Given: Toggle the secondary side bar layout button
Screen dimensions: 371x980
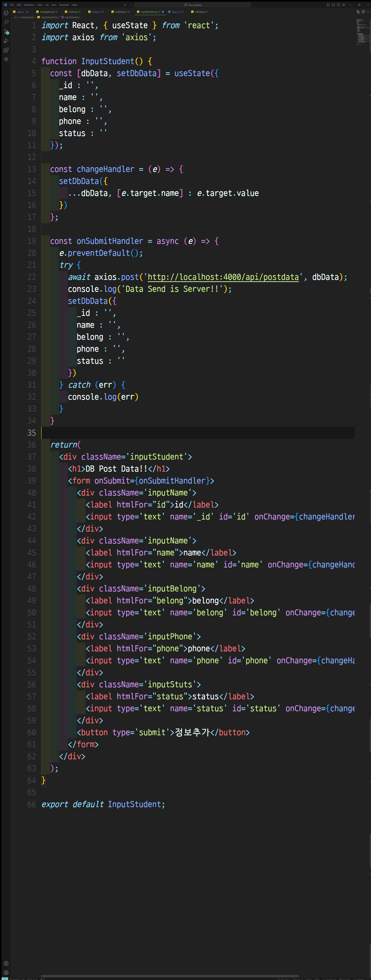Looking at the screenshot, I should pos(338,5).
